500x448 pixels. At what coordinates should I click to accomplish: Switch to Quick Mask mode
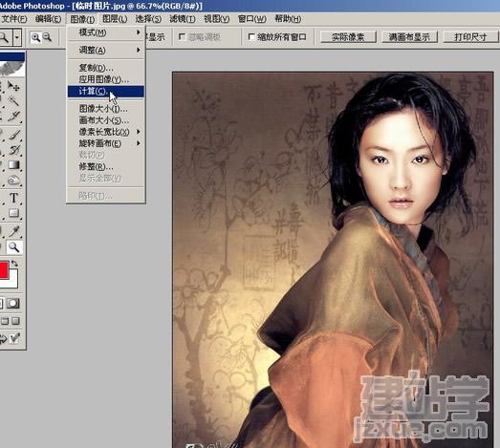12,303
